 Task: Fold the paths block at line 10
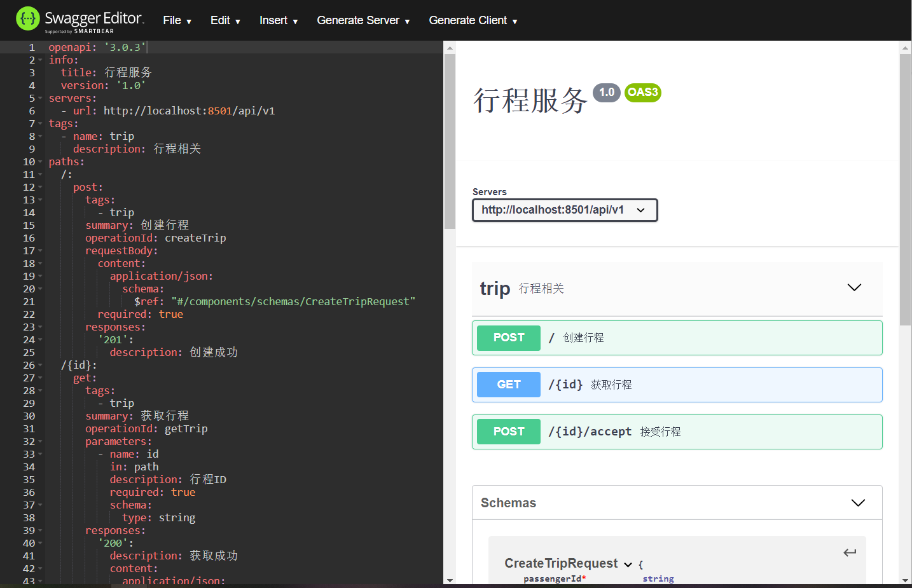[x=40, y=161]
